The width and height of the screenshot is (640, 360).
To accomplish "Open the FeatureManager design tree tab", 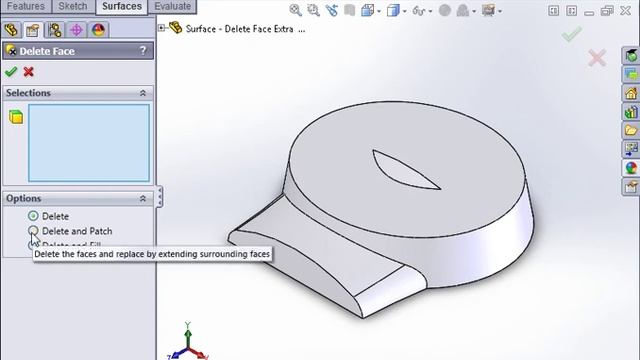I will click(x=11, y=30).
